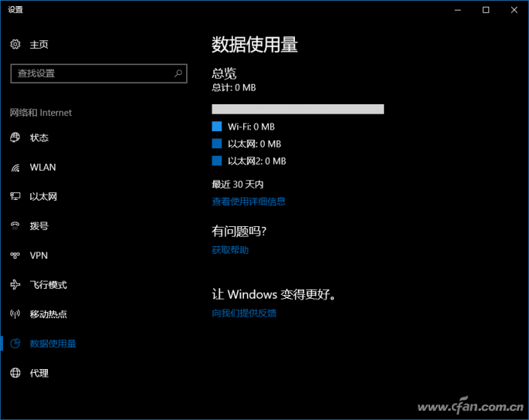Open the 飞行模式 page
529x420 pixels.
[x=48, y=285]
